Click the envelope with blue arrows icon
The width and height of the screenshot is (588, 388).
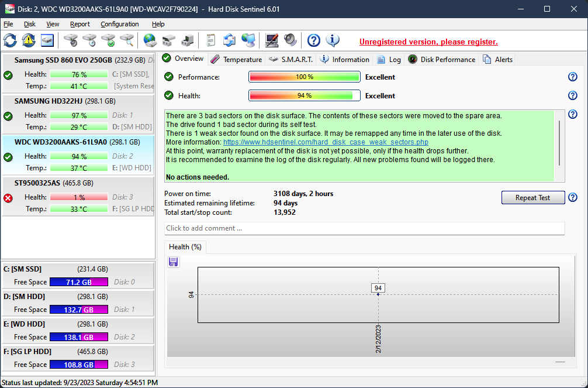(x=230, y=40)
